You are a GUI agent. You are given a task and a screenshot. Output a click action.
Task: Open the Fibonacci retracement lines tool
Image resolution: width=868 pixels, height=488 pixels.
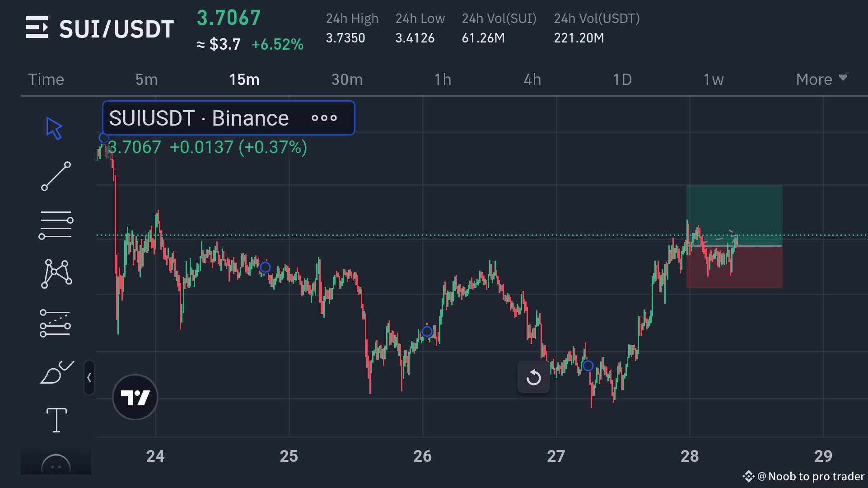(56, 225)
